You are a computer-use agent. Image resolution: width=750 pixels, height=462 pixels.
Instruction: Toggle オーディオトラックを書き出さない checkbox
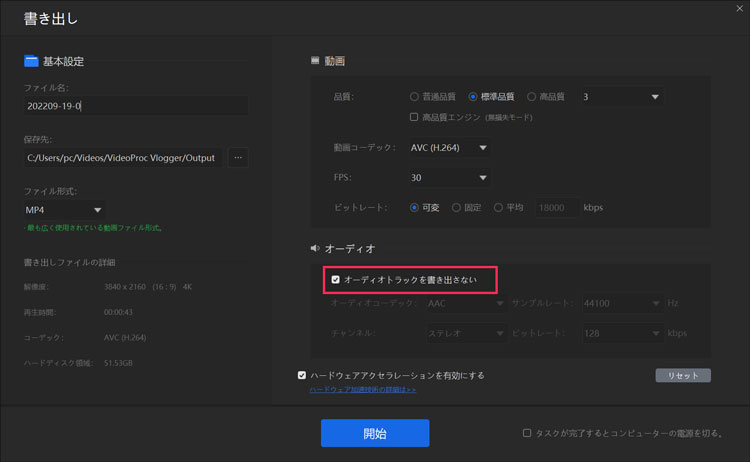pos(336,280)
